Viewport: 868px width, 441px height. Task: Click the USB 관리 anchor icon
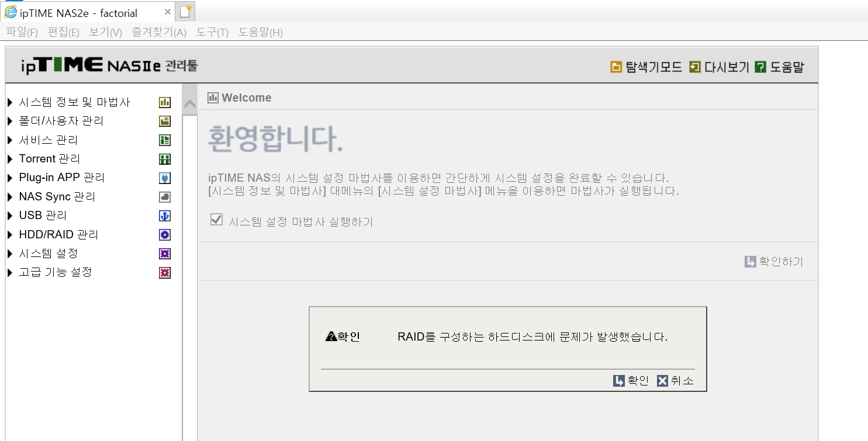(165, 216)
